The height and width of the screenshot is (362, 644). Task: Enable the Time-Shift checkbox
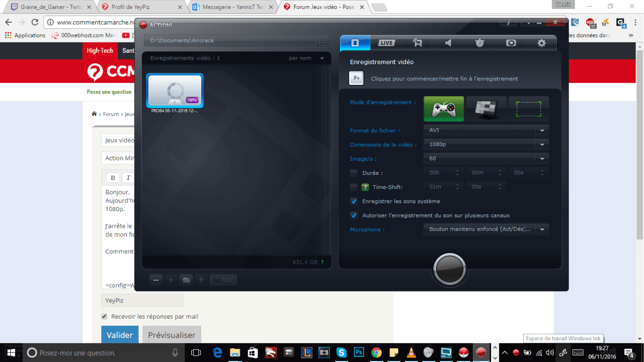pyautogui.click(x=354, y=187)
